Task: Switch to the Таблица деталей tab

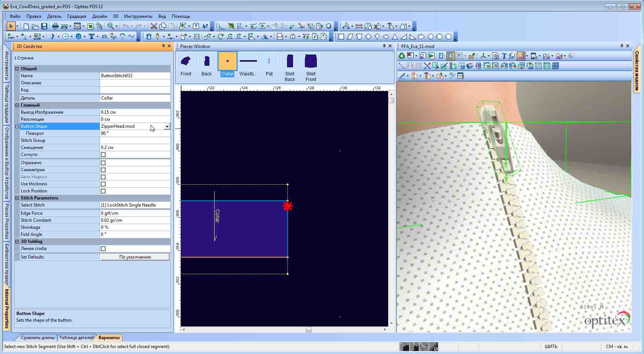Action: pyautogui.click(x=77, y=338)
